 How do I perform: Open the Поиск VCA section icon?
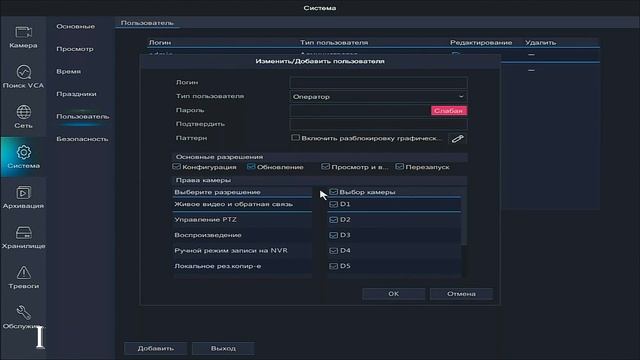(23, 72)
